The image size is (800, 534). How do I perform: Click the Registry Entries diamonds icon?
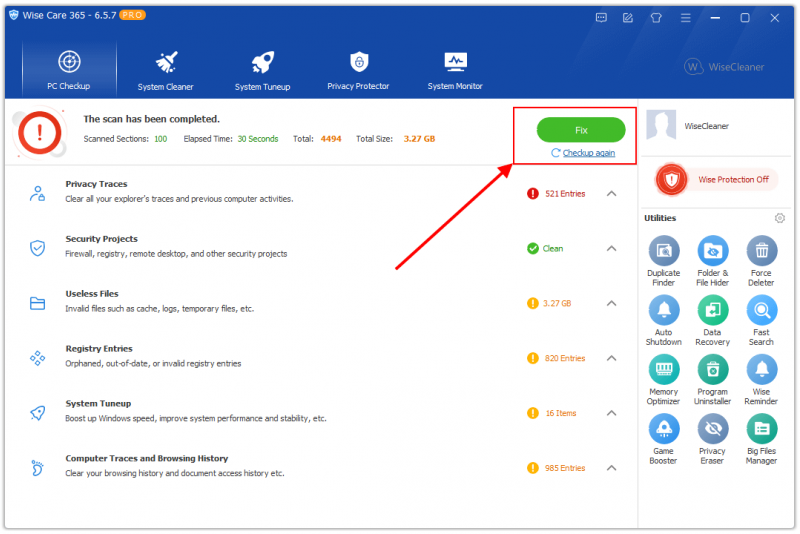[37, 358]
